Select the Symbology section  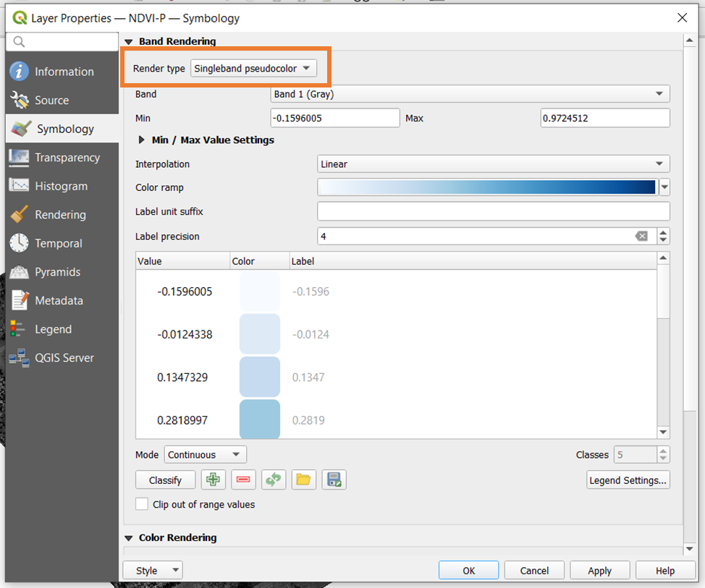[62, 129]
